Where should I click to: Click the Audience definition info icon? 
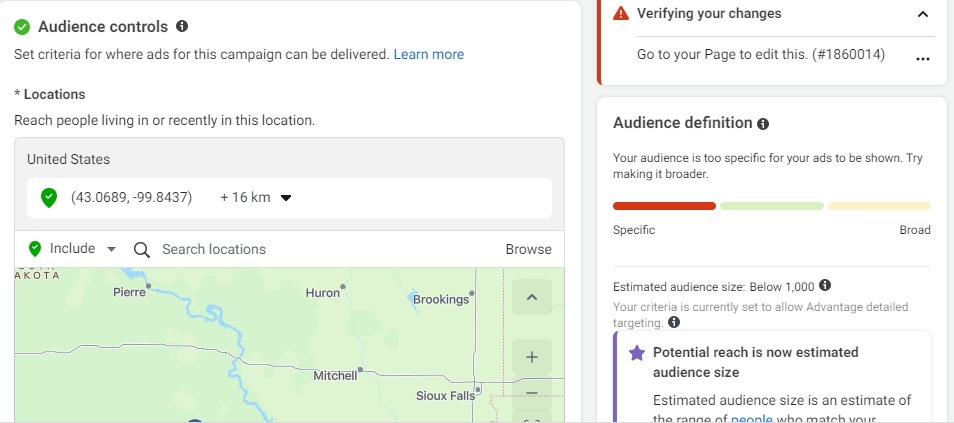point(763,124)
